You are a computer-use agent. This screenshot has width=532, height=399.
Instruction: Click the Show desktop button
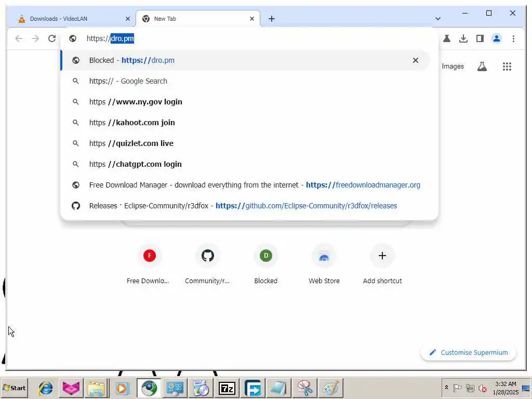[526, 388]
